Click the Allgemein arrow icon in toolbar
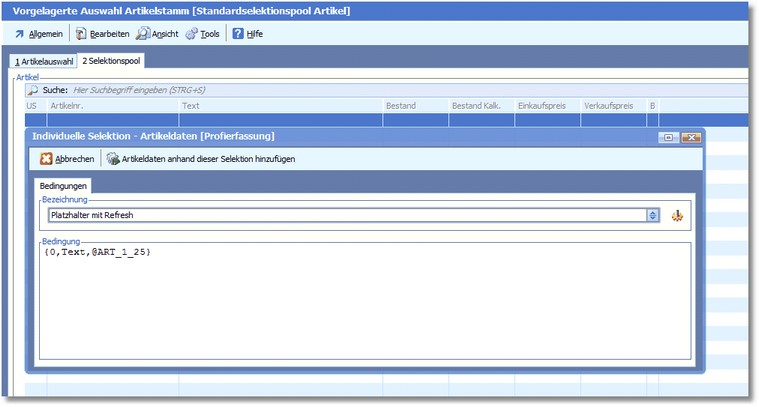This screenshot has height=407, width=759. point(19,34)
